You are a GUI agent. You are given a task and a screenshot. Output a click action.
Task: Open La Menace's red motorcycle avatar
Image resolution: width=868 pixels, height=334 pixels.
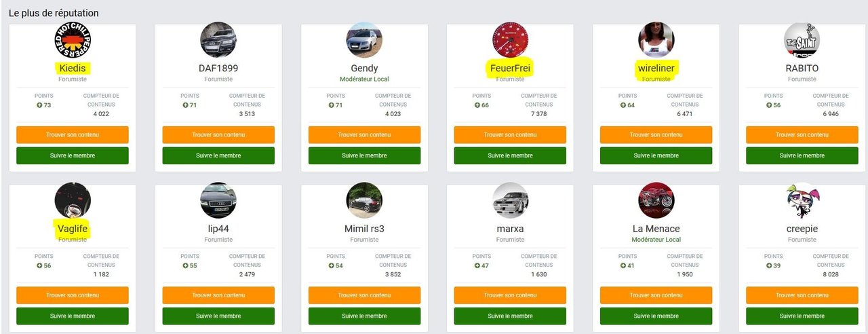(656, 200)
